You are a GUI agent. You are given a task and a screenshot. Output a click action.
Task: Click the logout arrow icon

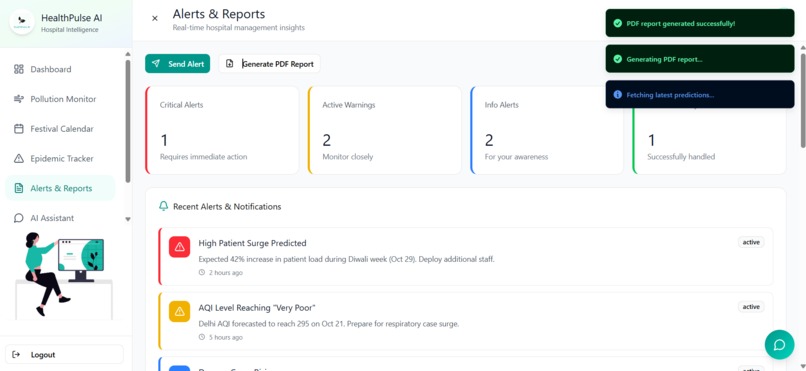16,355
